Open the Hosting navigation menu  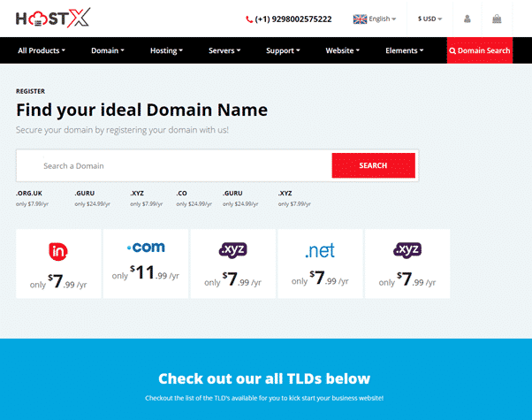(166, 50)
